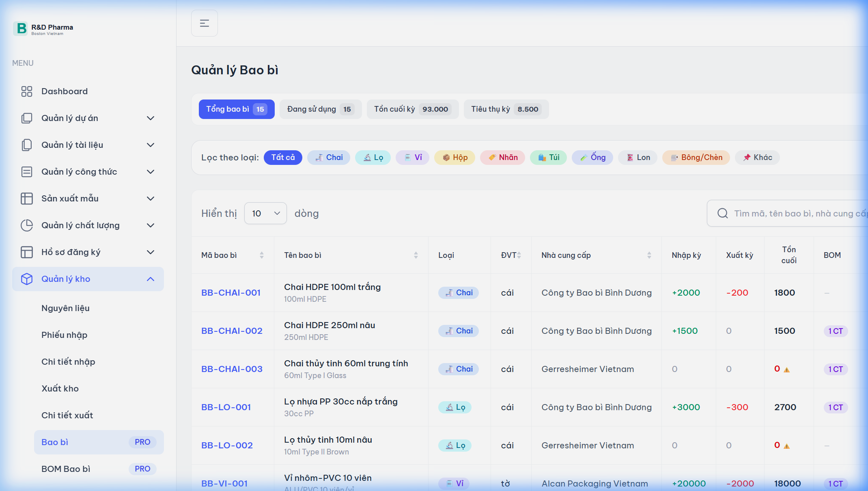This screenshot has width=868, height=491.
Task: Sort by Mã bao bì column arrows
Action: (x=262, y=255)
